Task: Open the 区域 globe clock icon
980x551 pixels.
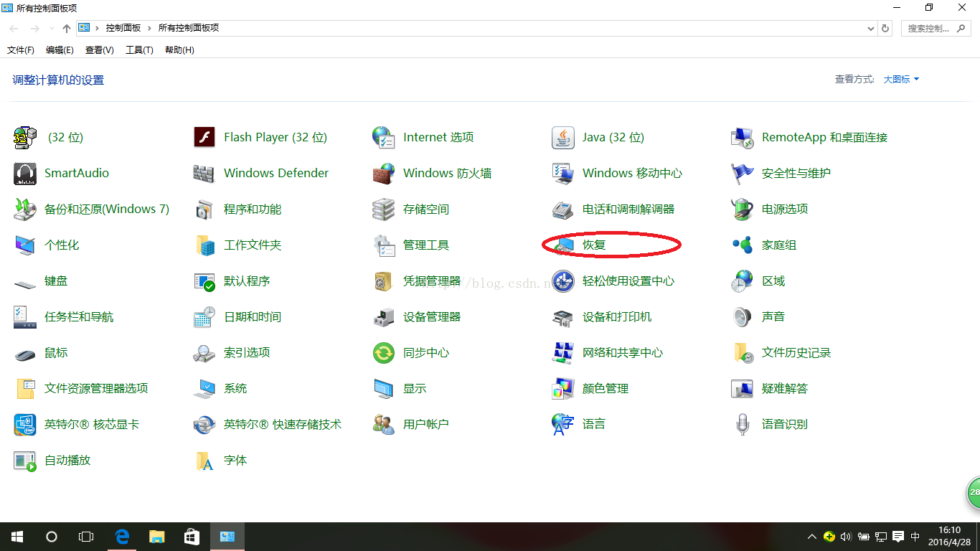Action: [x=743, y=281]
